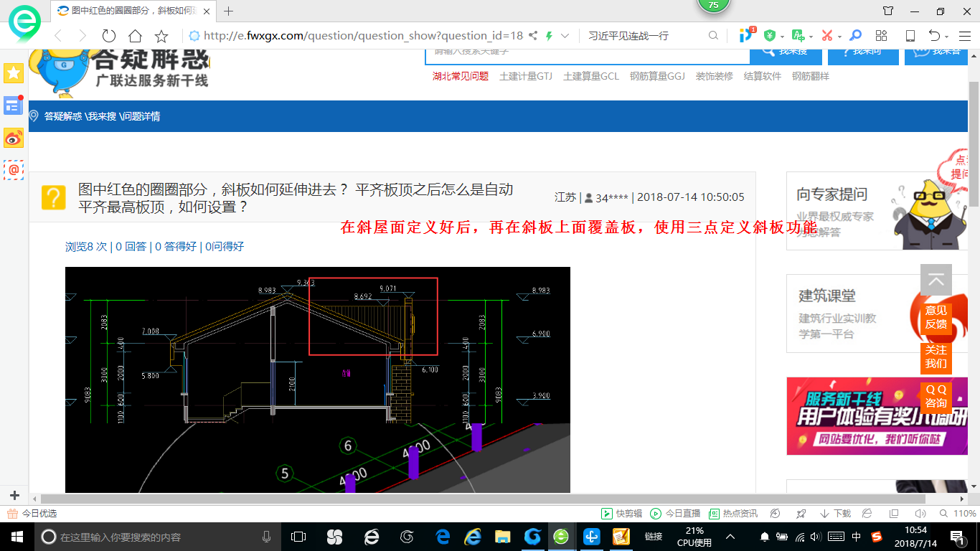Open the 土建算量GCL category link

591,76
